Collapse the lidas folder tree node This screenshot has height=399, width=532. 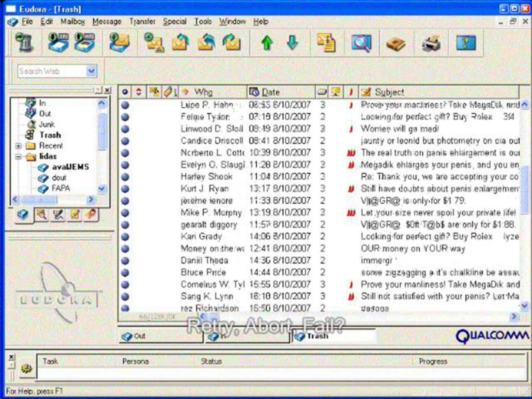[19, 156]
